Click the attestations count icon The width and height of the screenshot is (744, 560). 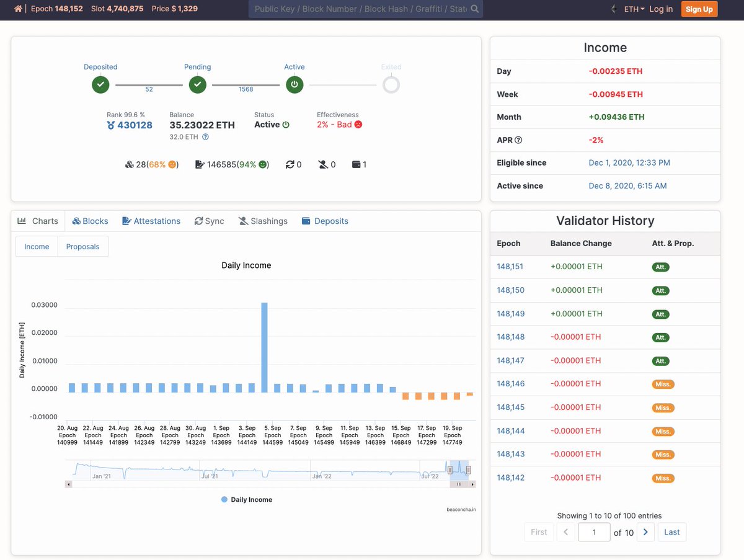click(x=200, y=164)
